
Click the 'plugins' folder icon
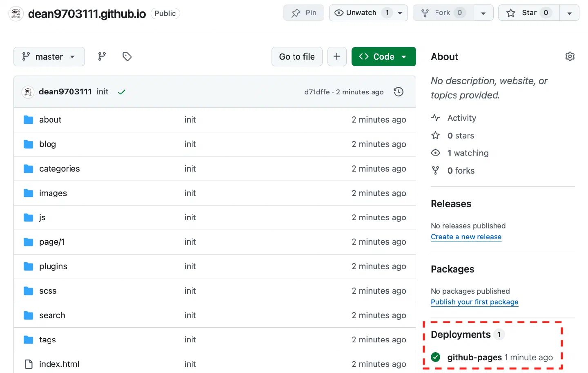pyautogui.click(x=28, y=266)
